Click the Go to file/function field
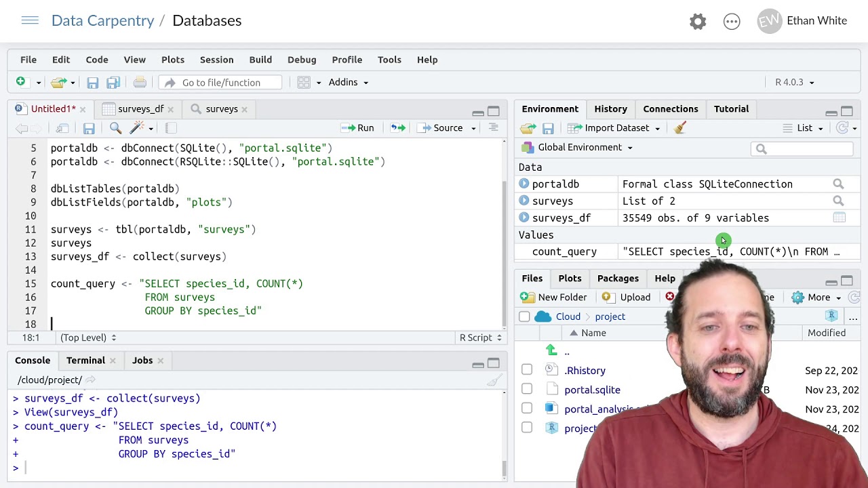Viewport: 868px width, 488px height. [220, 82]
